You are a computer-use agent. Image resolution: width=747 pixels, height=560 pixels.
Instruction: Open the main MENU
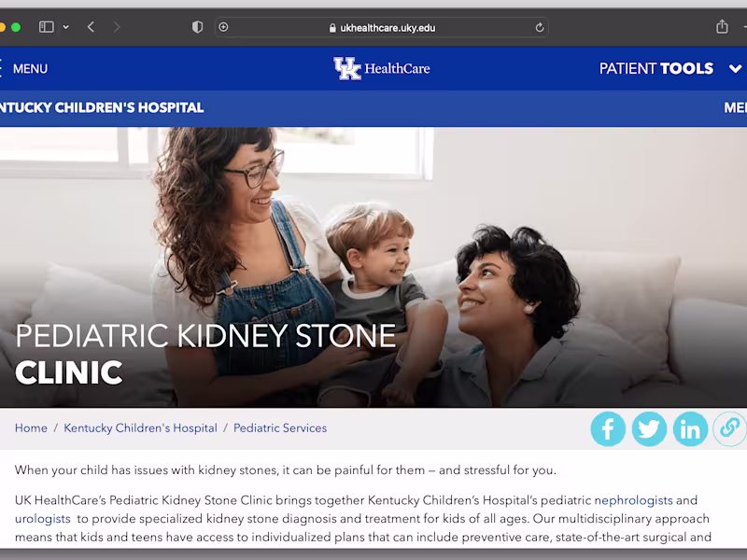click(28, 68)
